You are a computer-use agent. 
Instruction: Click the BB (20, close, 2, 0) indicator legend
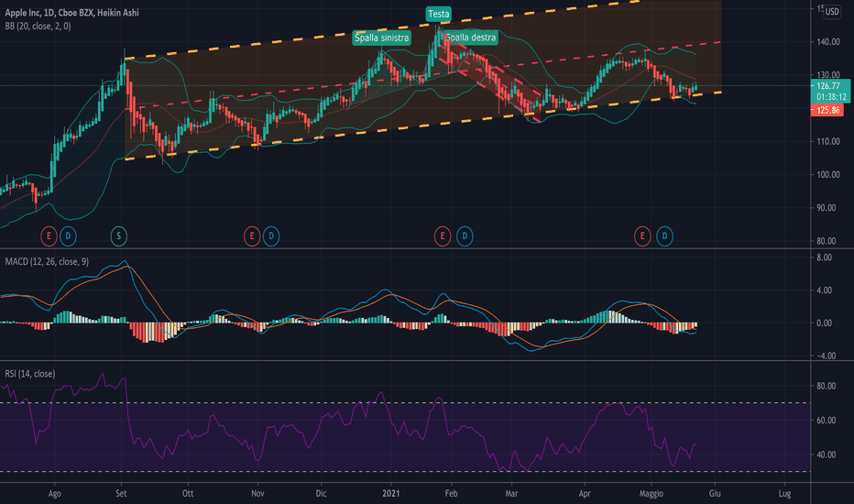click(38, 27)
